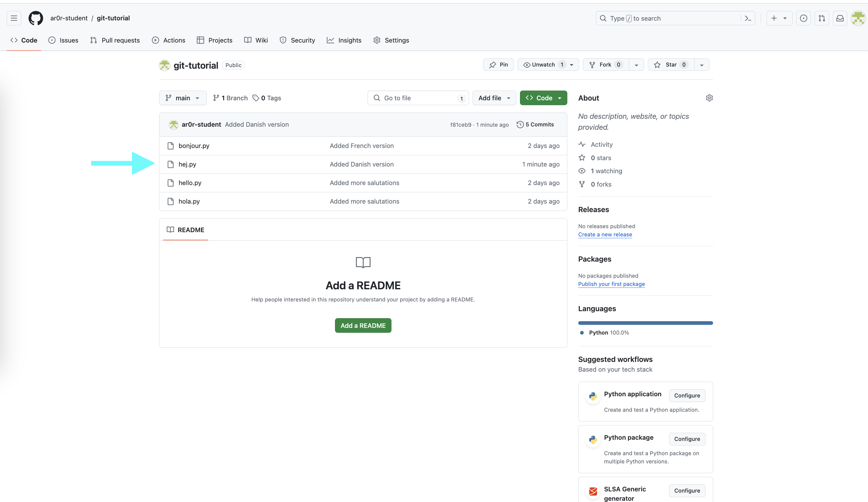View the 5 Commits history
The width and height of the screenshot is (868, 502).
click(x=535, y=124)
